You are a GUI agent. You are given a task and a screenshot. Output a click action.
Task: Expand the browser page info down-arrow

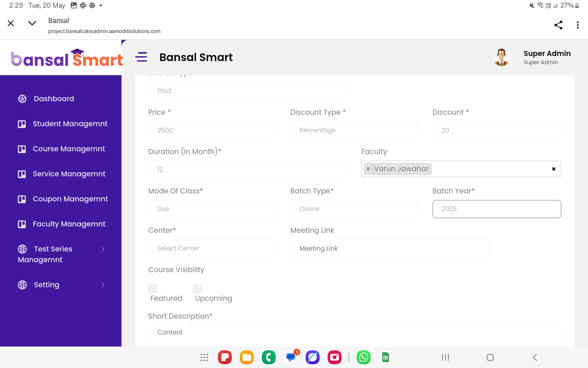pos(32,23)
